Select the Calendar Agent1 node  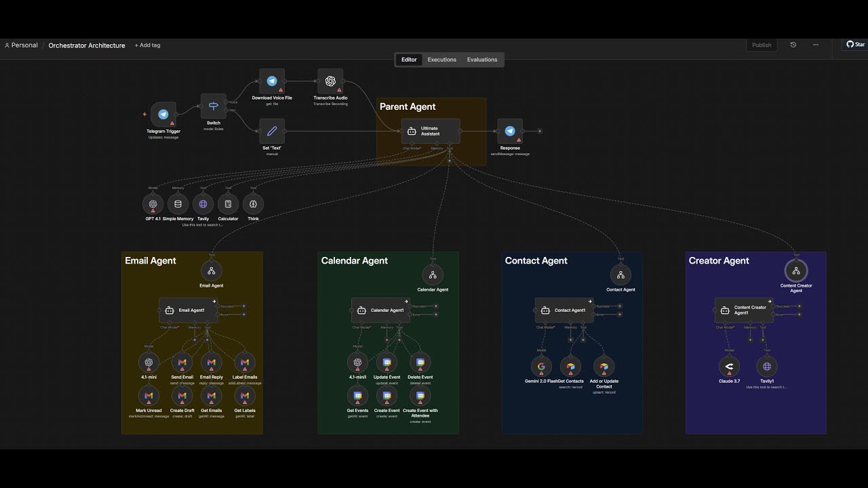pyautogui.click(x=380, y=310)
